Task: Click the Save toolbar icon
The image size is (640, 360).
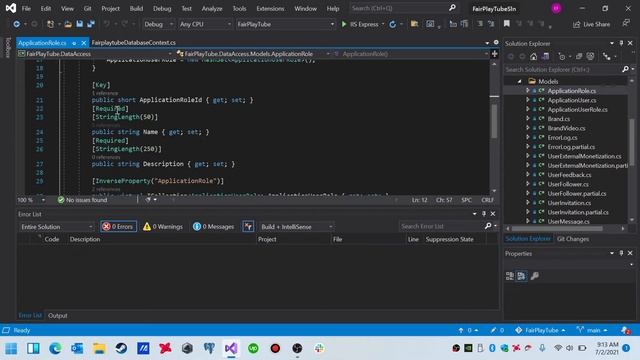Action: (x=80, y=24)
